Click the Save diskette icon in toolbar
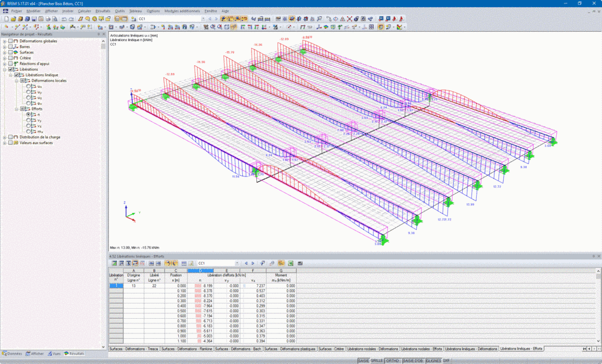Screen dimensions: 602x364 click(x=34, y=18)
